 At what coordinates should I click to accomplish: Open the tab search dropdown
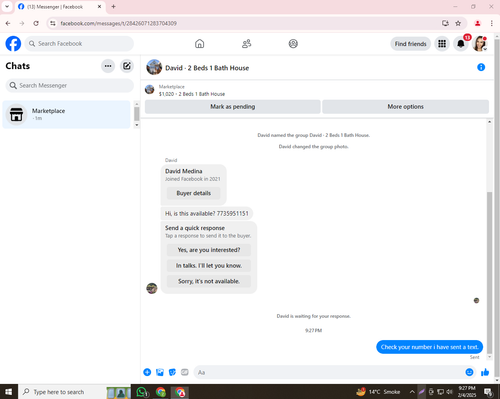click(x=7, y=7)
